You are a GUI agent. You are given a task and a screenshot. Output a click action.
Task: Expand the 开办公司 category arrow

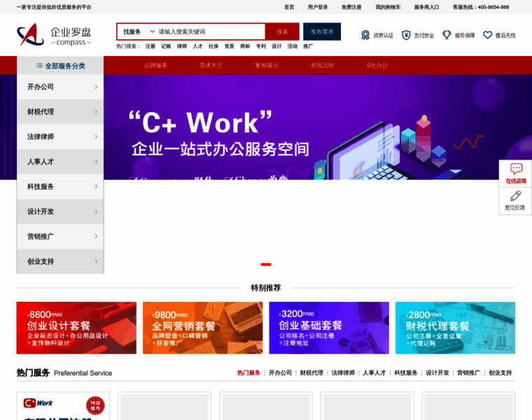pyautogui.click(x=96, y=87)
